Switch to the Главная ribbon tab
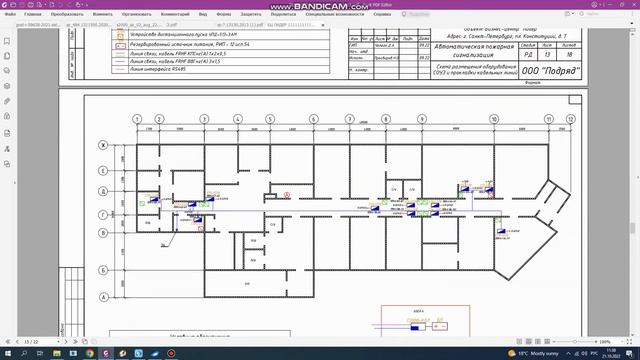Image resolution: width=640 pixels, height=360 pixels. (33, 14)
